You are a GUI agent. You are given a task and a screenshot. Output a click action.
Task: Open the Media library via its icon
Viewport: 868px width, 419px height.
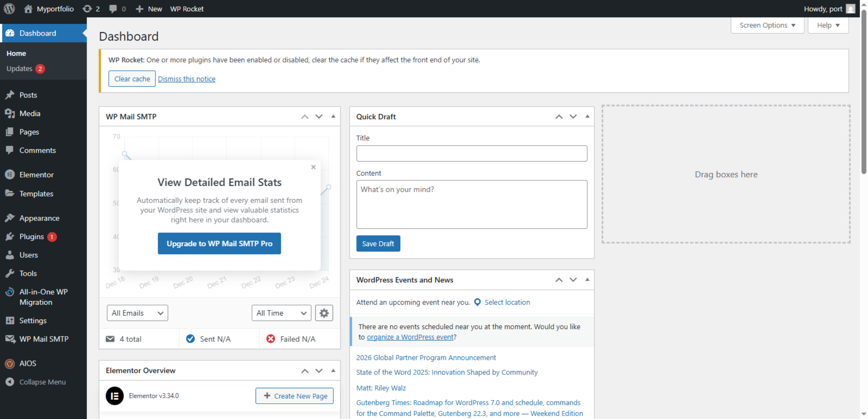10,113
